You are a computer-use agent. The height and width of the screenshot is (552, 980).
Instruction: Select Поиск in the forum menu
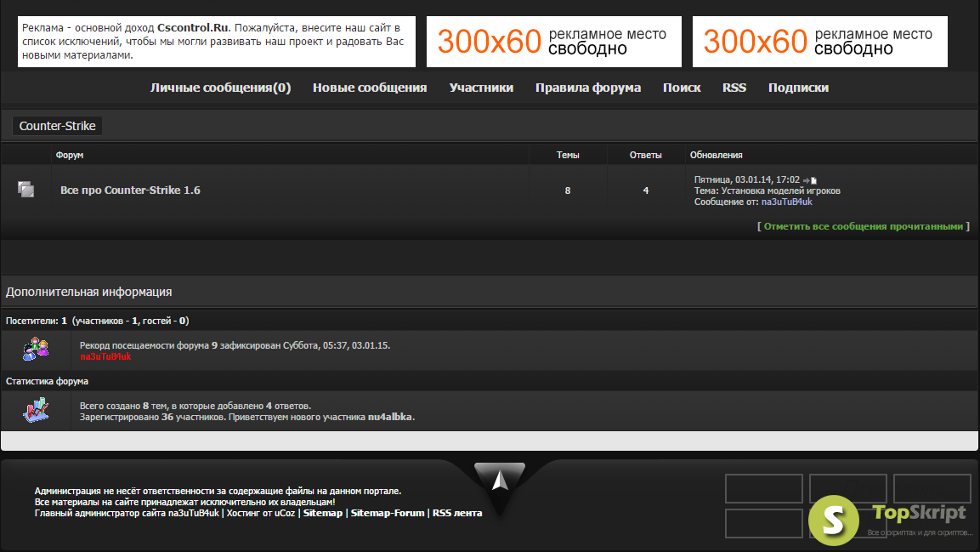pyautogui.click(x=682, y=88)
